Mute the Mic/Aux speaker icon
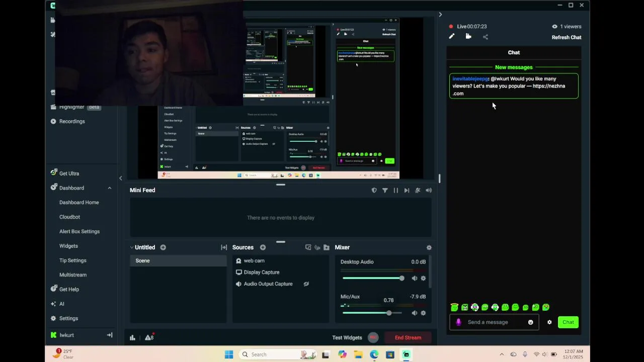 click(x=415, y=313)
